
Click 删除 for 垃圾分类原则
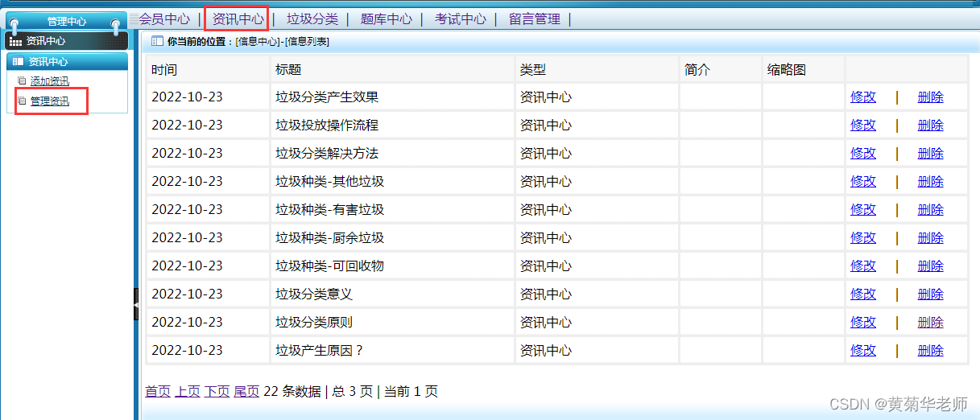click(930, 322)
